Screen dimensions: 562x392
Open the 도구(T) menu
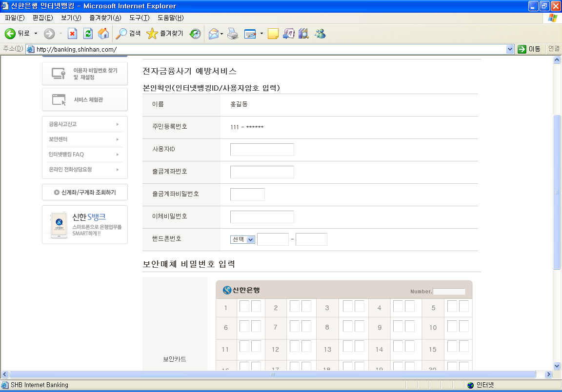click(x=140, y=18)
